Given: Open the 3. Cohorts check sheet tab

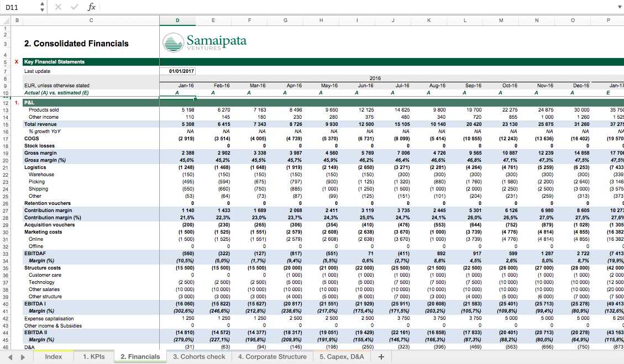Looking at the screenshot, I should point(199,357).
